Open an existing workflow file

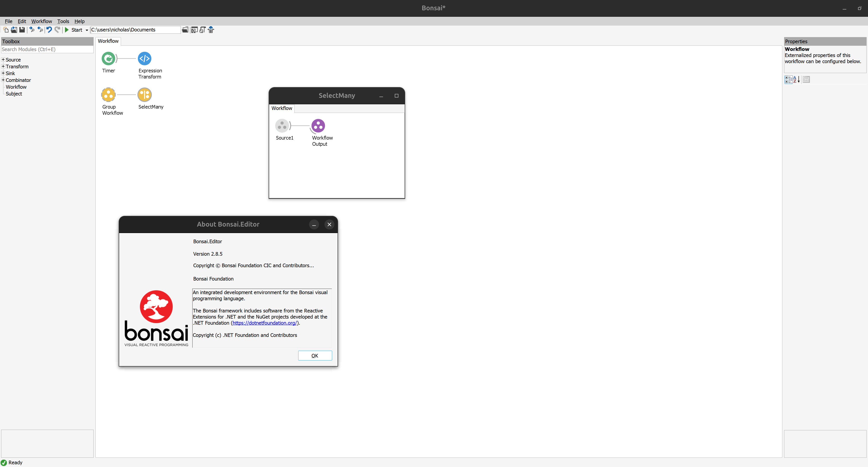pos(14,30)
